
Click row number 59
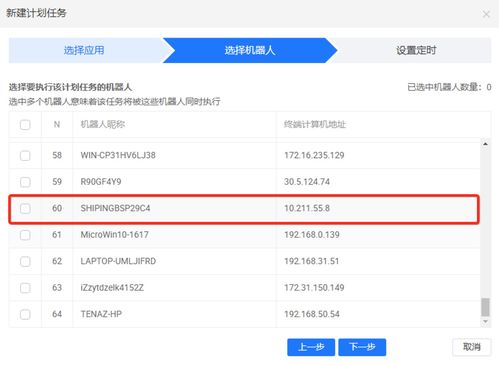(57, 182)
